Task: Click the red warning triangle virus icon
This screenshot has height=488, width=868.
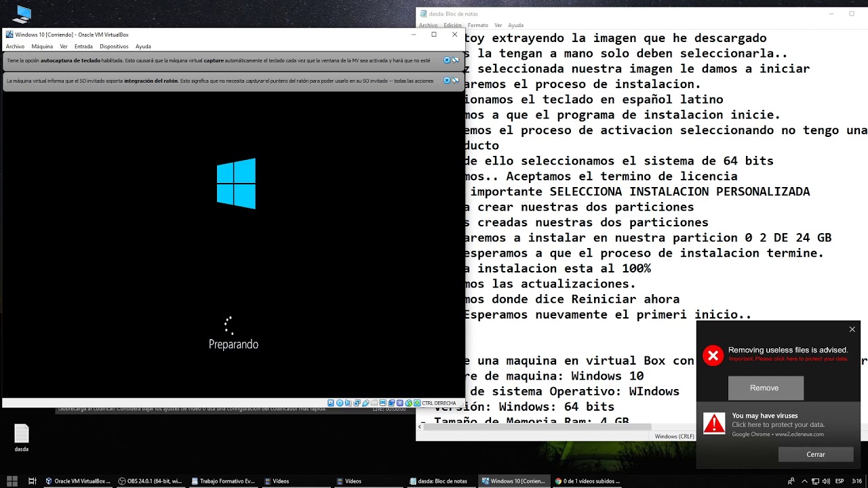Action: (x=714, y=424)
